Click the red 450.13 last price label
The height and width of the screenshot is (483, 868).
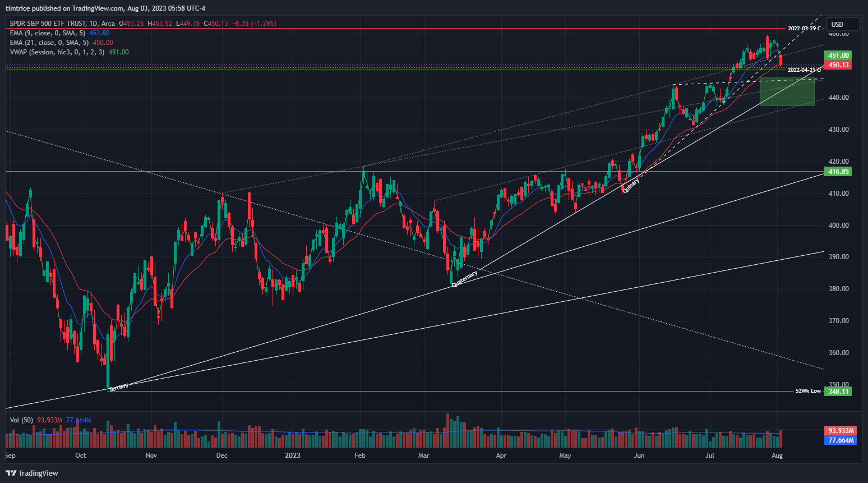click(838, 65)
